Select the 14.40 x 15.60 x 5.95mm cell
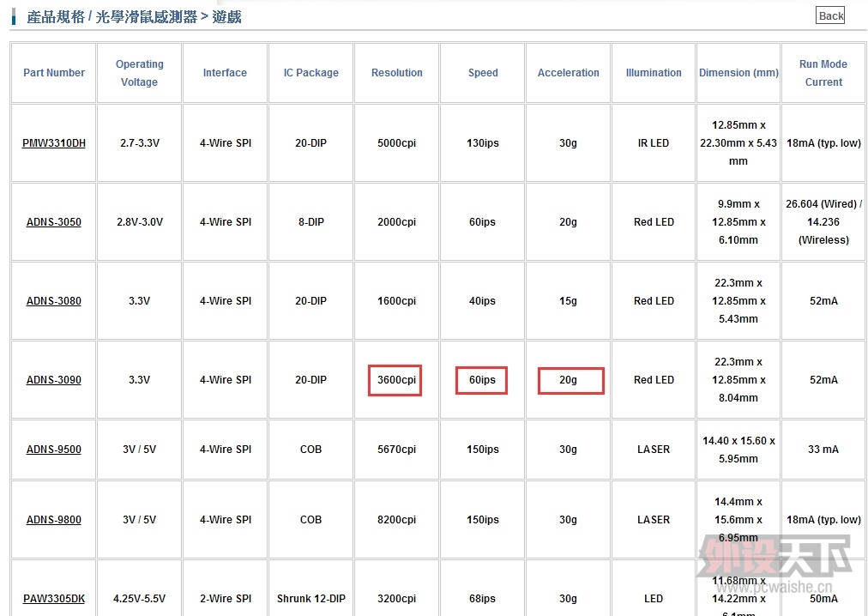The width and height of the screenshot is (868, 616). click(738, 450)
